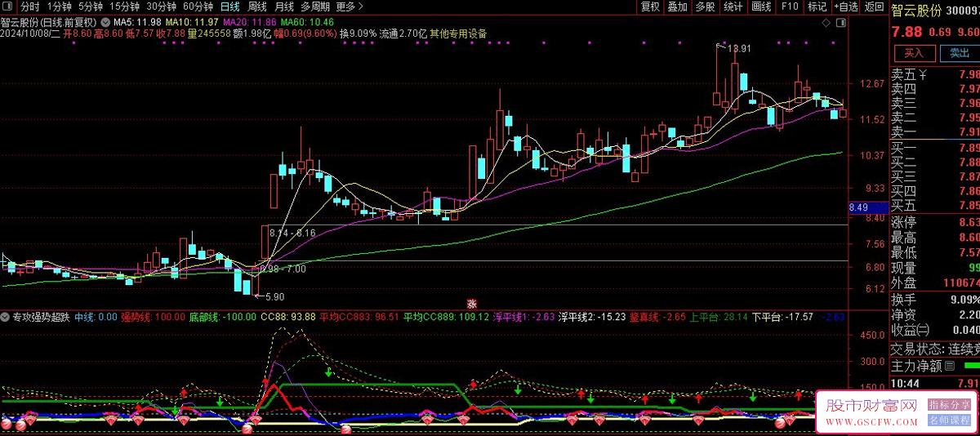Click the 5.90 low price marker
980x436 pixels.
pos(274,296)
